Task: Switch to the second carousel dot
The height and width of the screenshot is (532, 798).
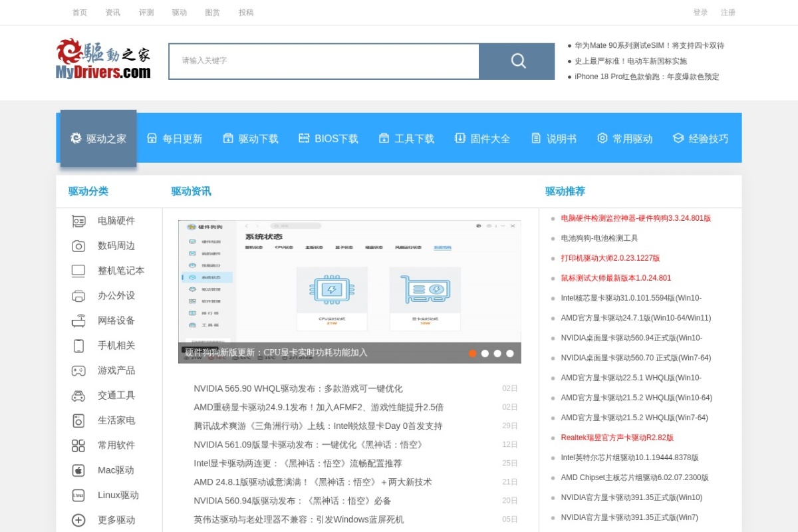Action: pos(485,354)
